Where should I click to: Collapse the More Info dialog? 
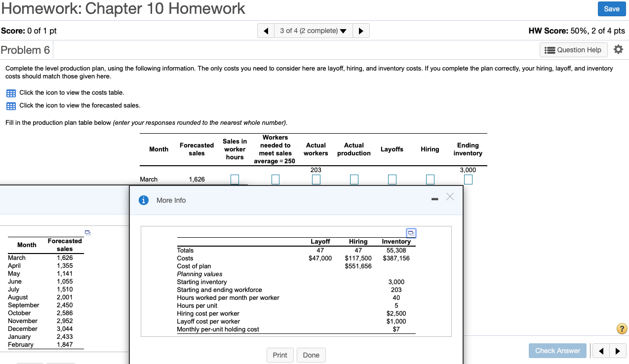434,199
